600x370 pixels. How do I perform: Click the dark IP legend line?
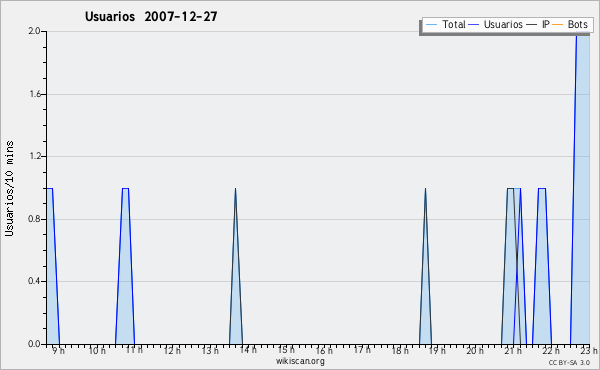coord(532,25)
